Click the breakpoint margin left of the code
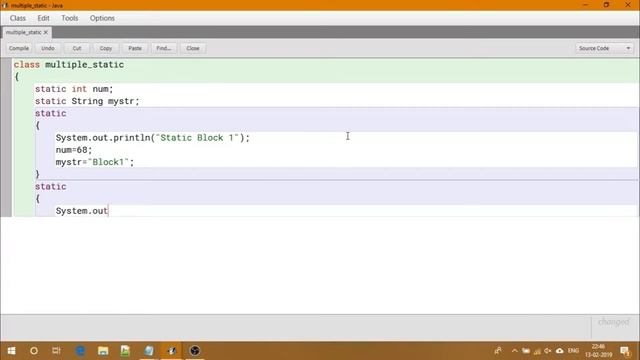This screenshot has height=360, width=640. click(x=6, y=137)
